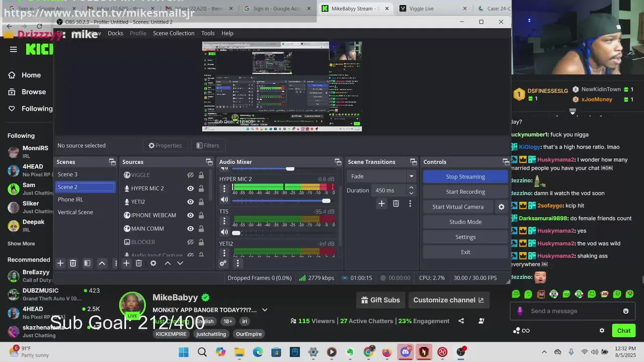Click Start Virtual Camera
The image size is (644, 362).
tap(458, 207)
